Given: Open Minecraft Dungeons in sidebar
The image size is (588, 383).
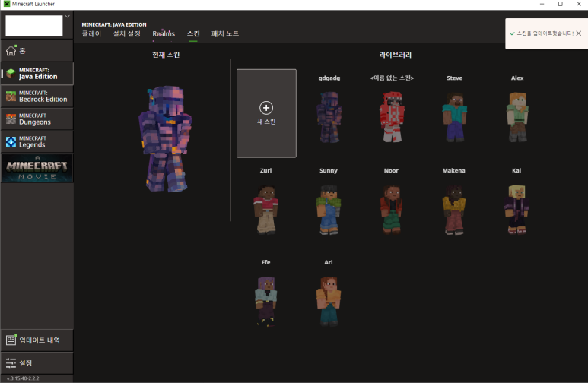Looking at the screenshot, I should [37, 119].
